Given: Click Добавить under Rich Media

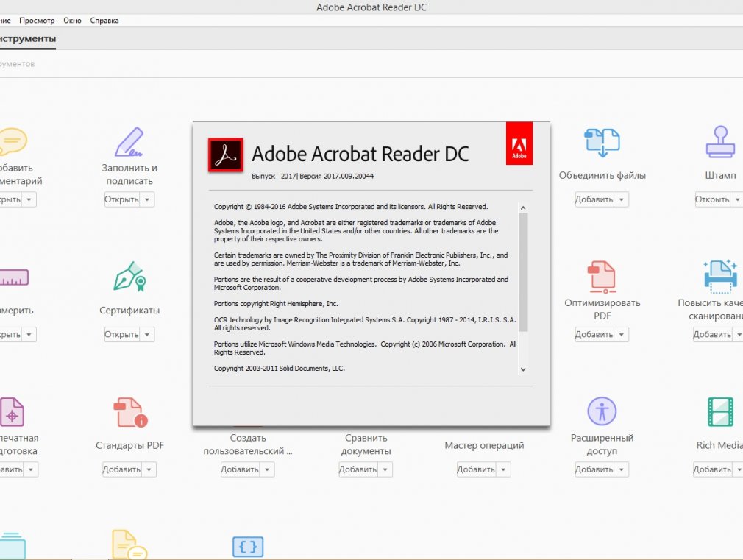Looking at the screenshot, I should 712,470.
